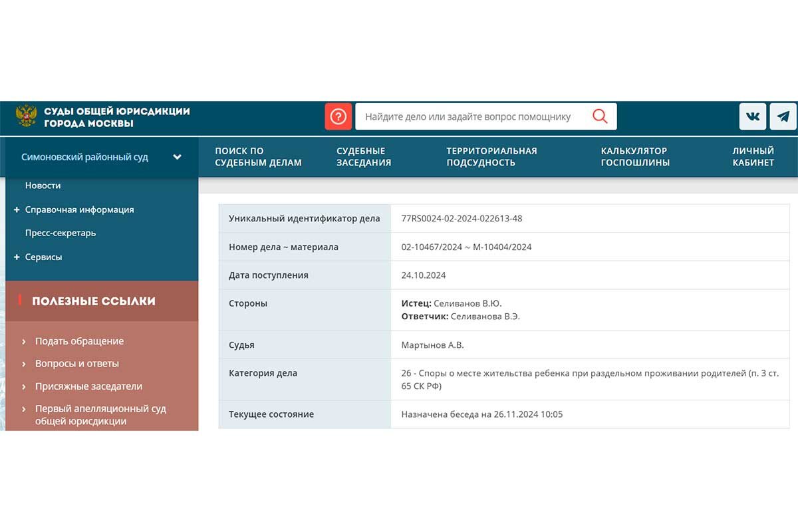Open the Вопросы и ответы link

click(77, 364)
